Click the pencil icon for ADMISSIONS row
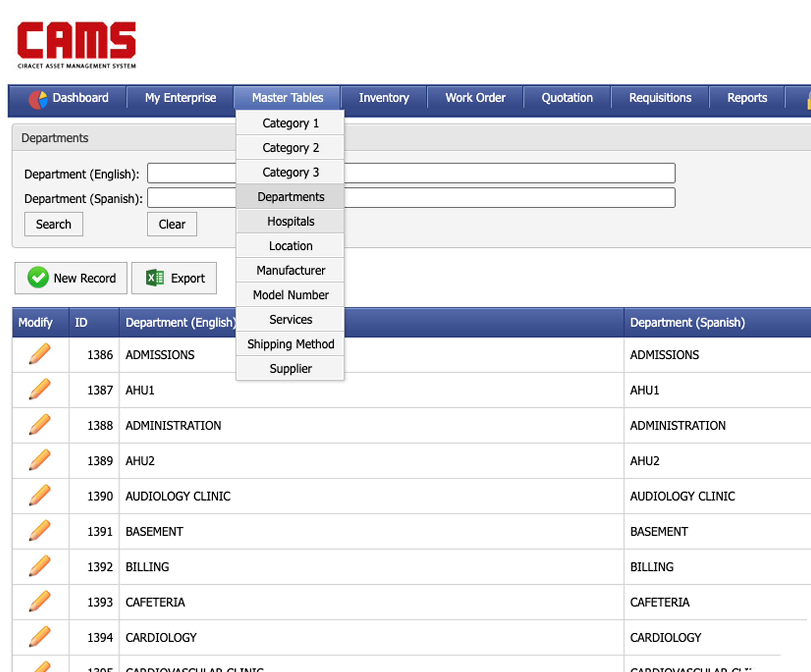Screen dimensions: 811x672 point(40,354)
